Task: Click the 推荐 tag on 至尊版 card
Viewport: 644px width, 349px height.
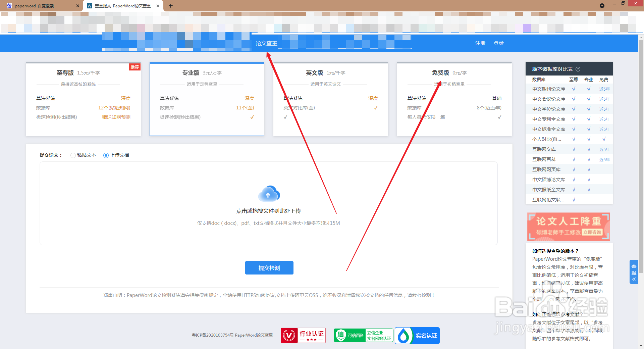Action: (135, 67)
